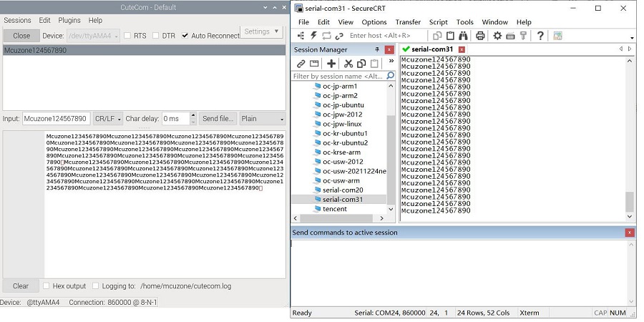
Task: Disable Auto Reconnect checkbox
Action: tap(185, 36)
